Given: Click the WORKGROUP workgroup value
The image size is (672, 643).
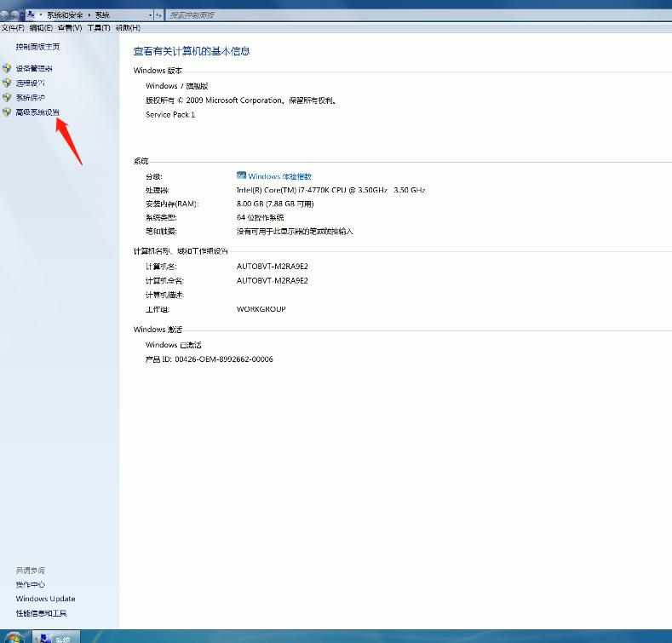Looking at the screenshot, I should tap(261, 309).
